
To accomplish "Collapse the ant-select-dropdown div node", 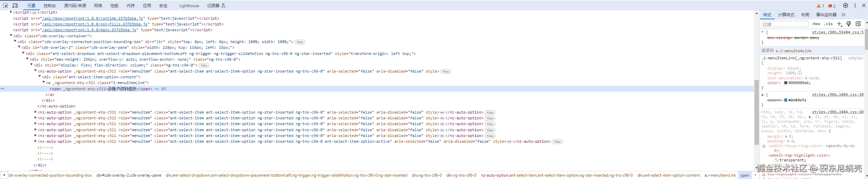I will [23, 53].
